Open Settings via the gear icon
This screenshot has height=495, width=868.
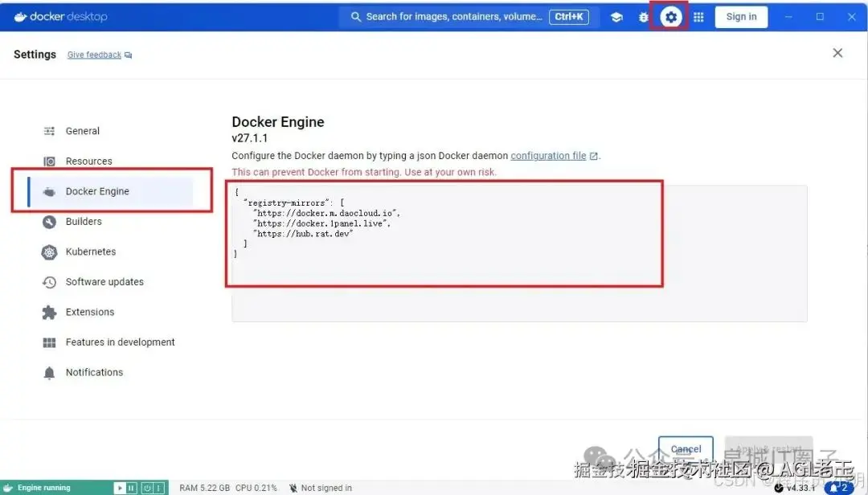tap(670, 17)
